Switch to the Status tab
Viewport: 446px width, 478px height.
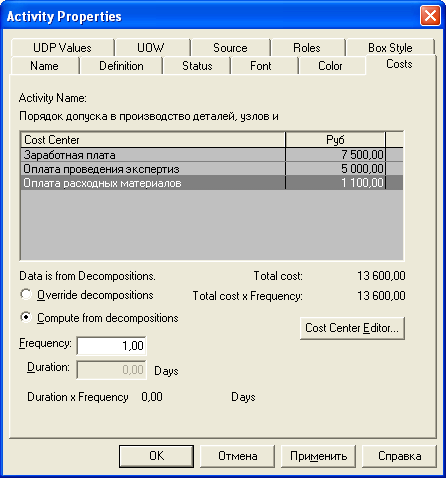point(197,66)
